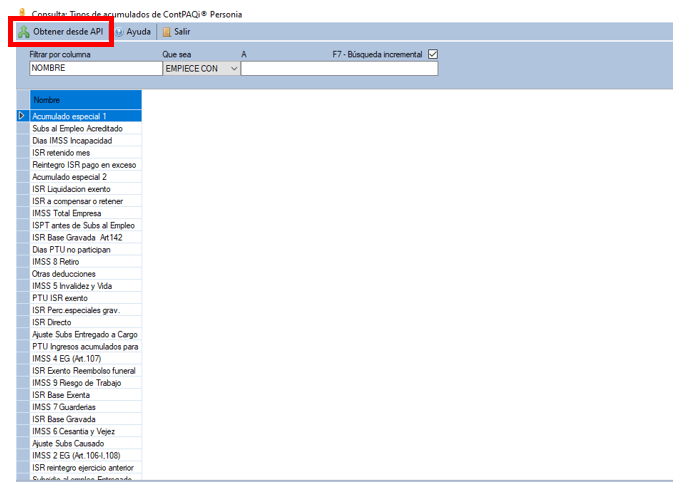Image resolution: width=679 pixels, height=484 pixels.
Task: Select row Dias PTU no participan
Action: (x=86, y=249)
